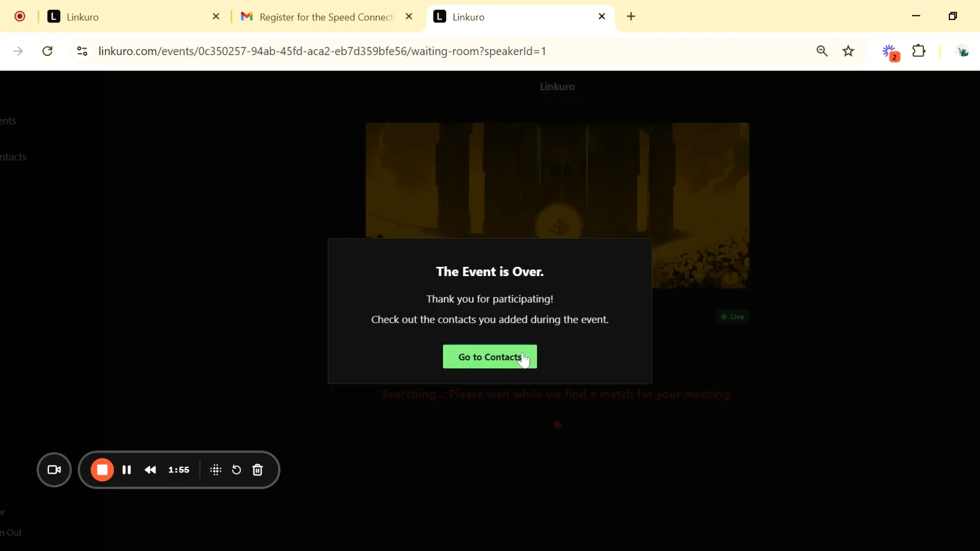Click the recorder grid dots icon

[215, 470]
